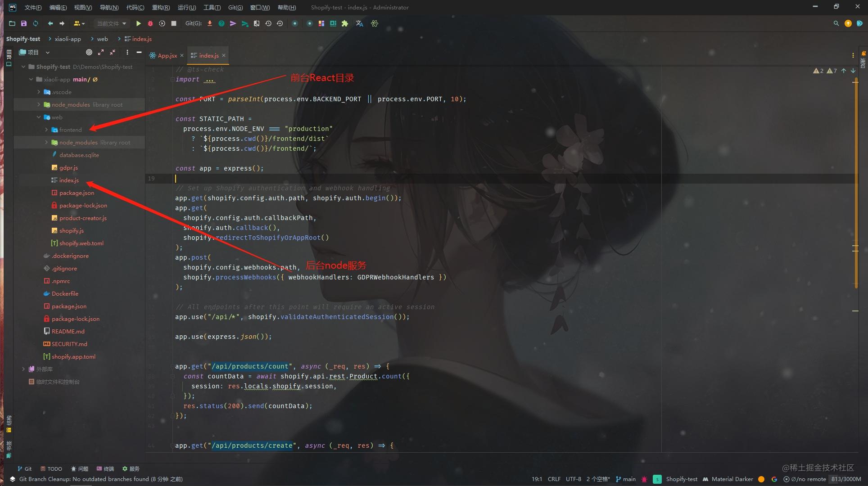Toggle the TODO tool window button
The width and height of the screenshot is (868, 486).
pyautogui.click(x=51, y=468)
